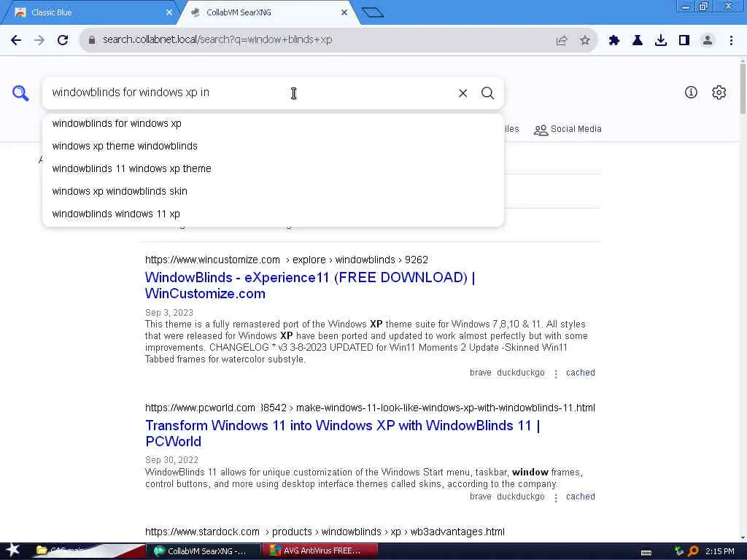Bookmark this page with the star
The image size is (747, 560).
(585, 41)
